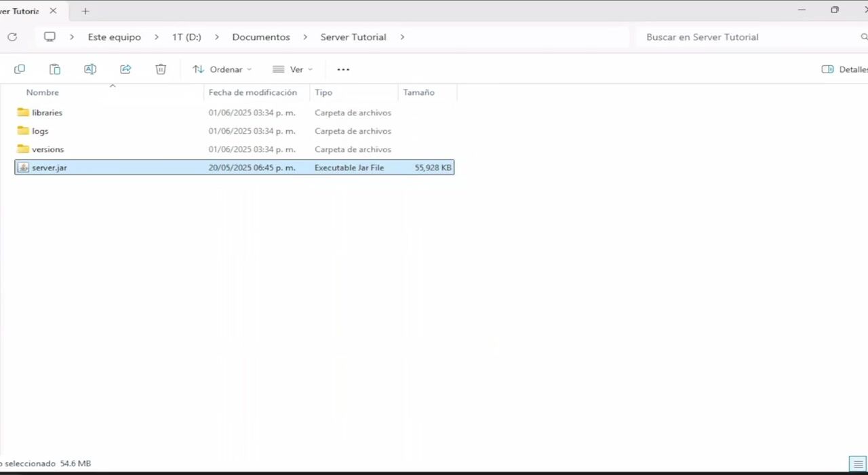
Task: Expand chevron after Server Tutorial breadcrumb
Action: 402,37
